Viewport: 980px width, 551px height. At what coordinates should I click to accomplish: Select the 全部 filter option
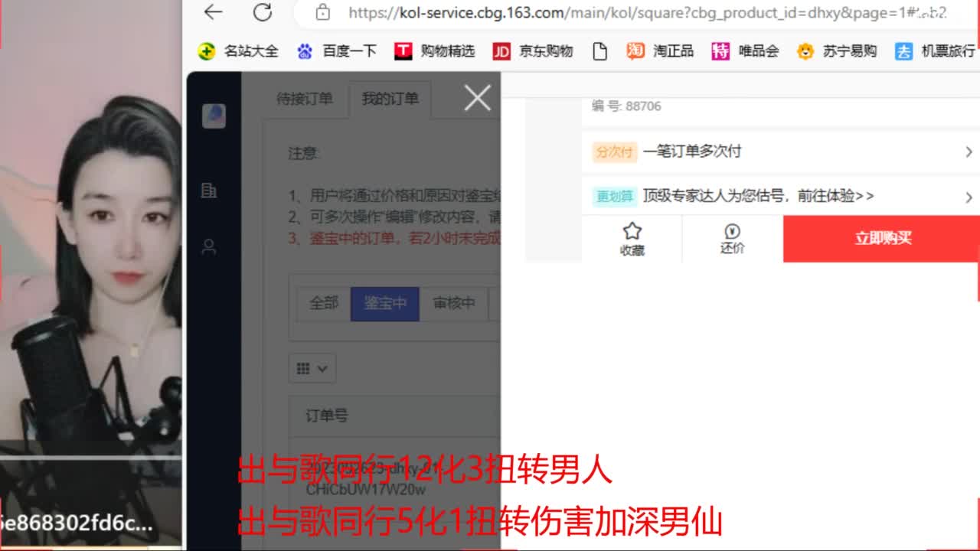324,304
